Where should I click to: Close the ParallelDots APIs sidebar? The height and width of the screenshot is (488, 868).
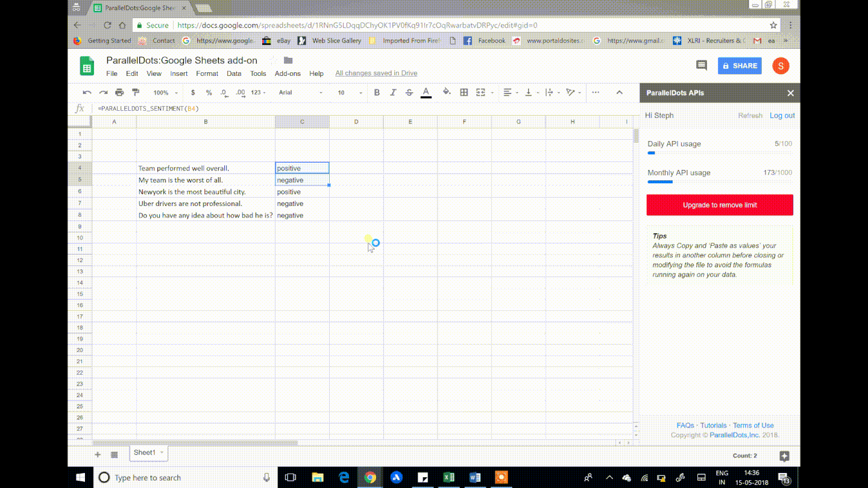790,93
